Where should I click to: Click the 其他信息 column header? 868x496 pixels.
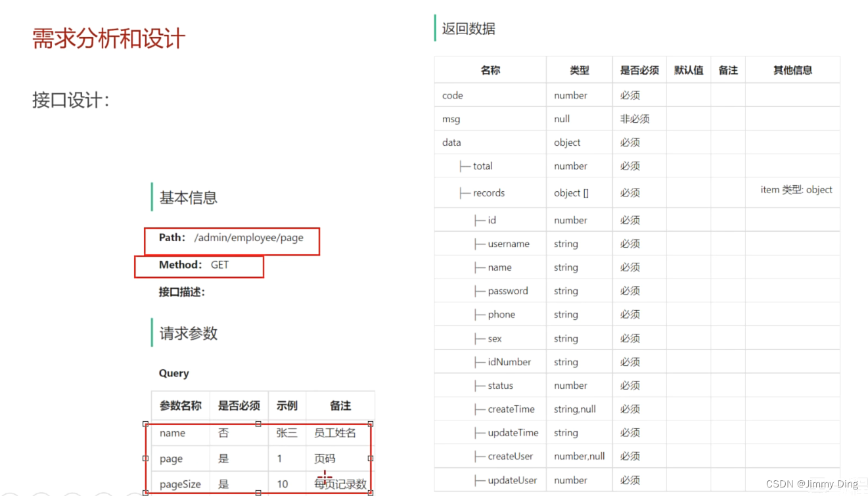(x=792, y=70)
